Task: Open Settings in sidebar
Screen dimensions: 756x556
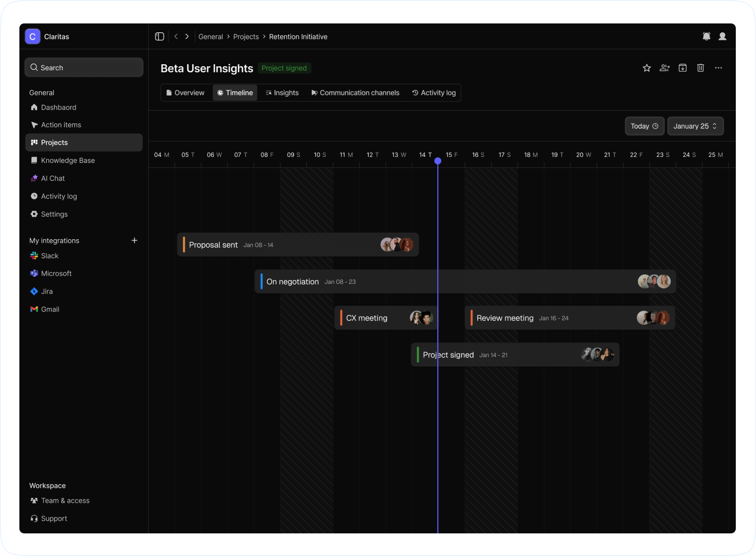Action: click(84, 214)
